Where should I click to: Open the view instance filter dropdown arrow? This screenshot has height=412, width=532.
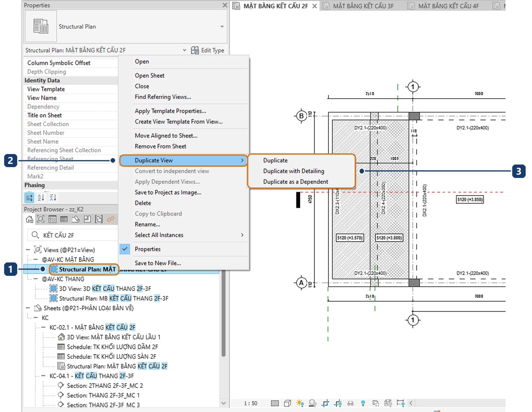184,50
